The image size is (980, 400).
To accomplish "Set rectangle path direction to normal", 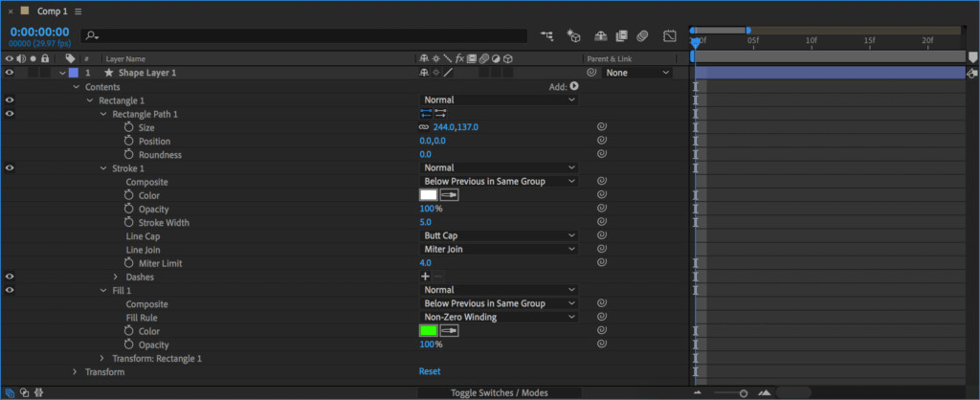I will 426,113.
